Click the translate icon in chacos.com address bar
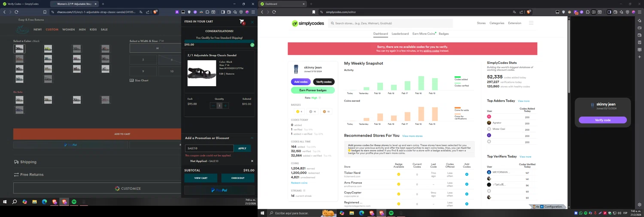Screen dimensions: 644x217 pyautogui.click(x=141, y=12)
